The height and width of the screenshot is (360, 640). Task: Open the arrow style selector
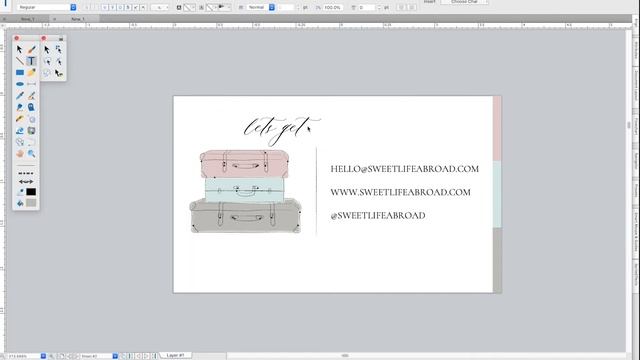pos(26,182)
